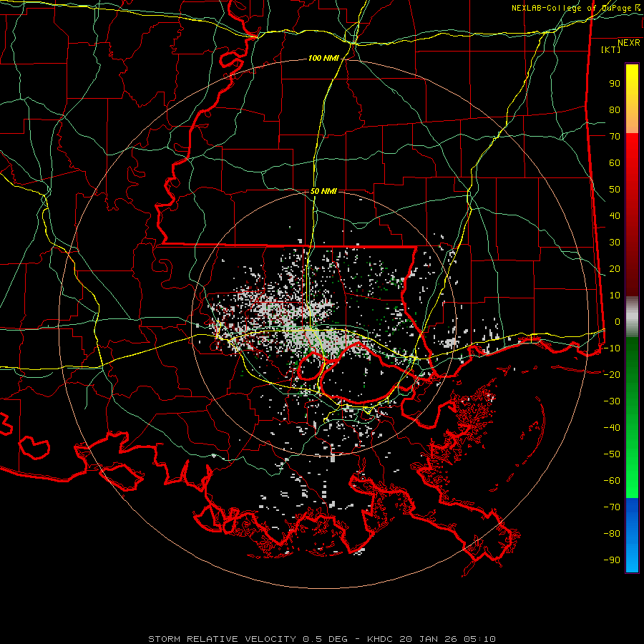644x644 pixels.
Task: Click the 10 value on the velocity scale
Action: tap(615, 296)
